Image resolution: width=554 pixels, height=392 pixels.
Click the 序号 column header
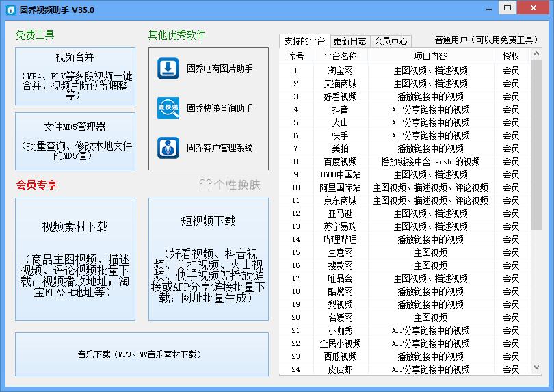point(295,56)
